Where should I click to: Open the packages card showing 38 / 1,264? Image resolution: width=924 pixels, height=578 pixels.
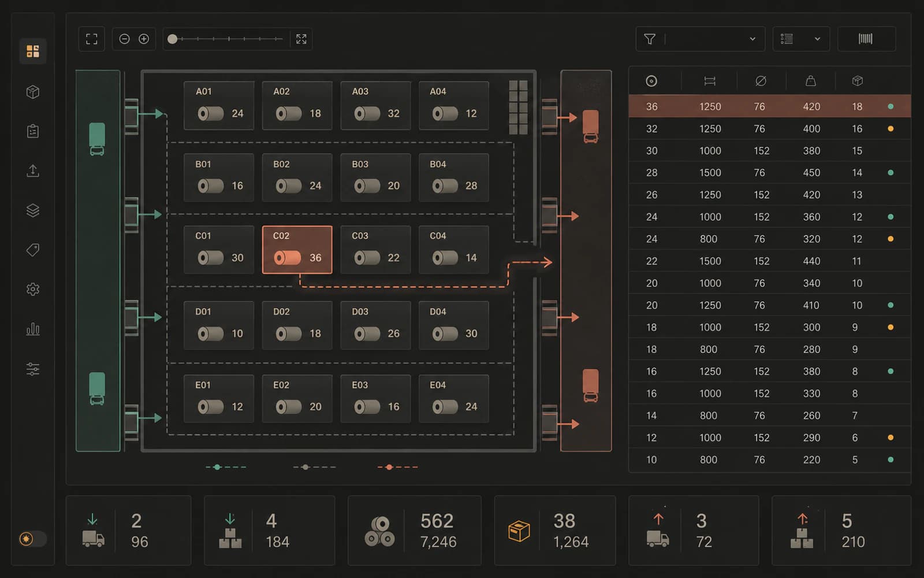tap(555, 531)
